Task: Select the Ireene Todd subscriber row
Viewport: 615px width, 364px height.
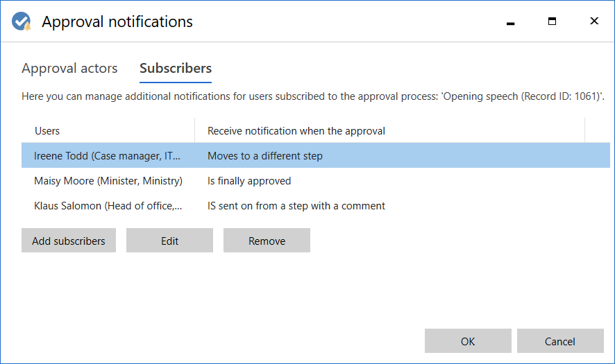Action: (x=316, y=155)
